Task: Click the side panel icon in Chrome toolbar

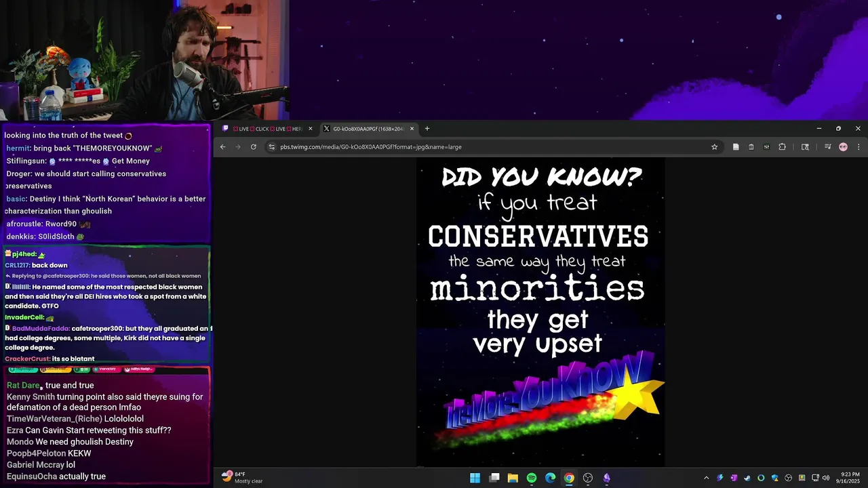Action: 805,147
